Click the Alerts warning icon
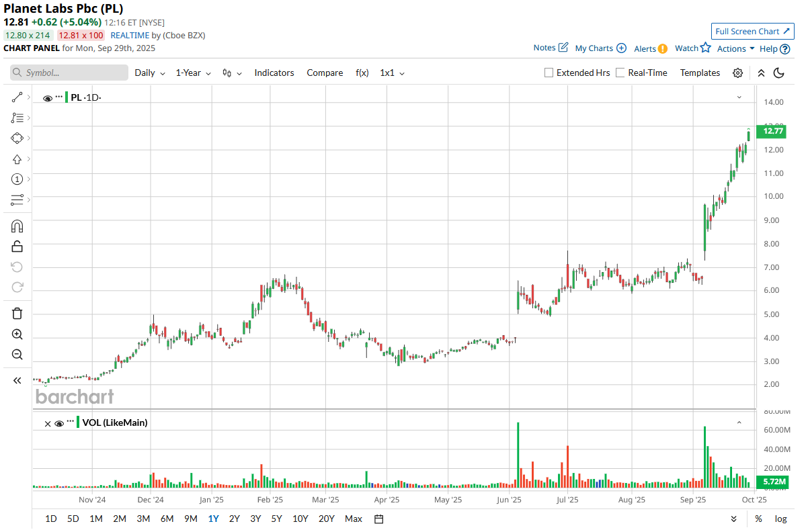 click(x=663, y=48)
